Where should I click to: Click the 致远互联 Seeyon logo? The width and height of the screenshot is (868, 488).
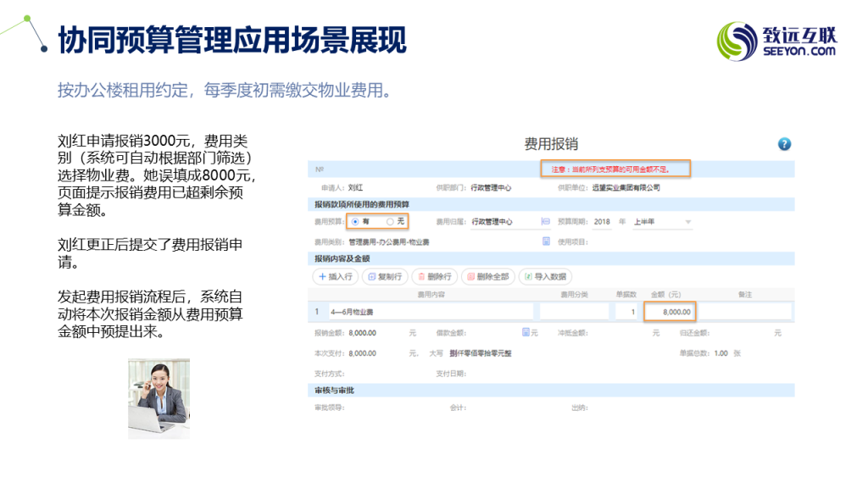coord(776,41)
